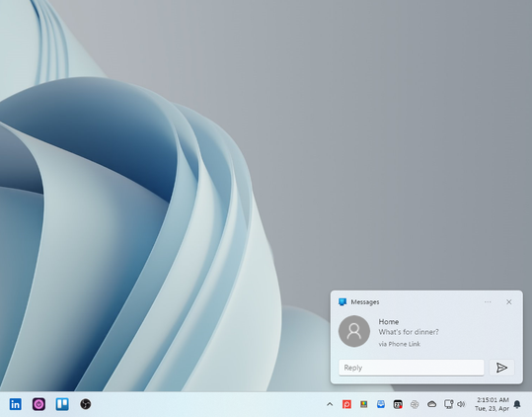The width and height of the screenshot is (532, 417).
Task: Open the calendar tray icon with red dot
Action: (x=398, y=404)
